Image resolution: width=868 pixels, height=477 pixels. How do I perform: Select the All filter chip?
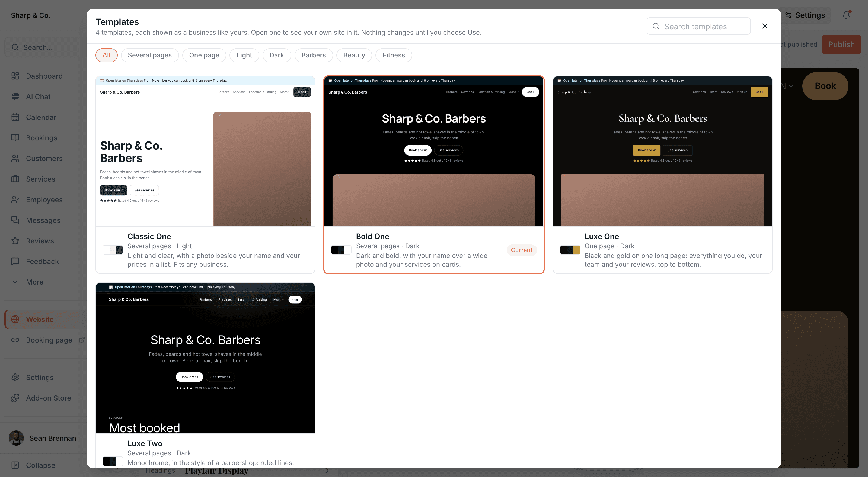point(107,55)
